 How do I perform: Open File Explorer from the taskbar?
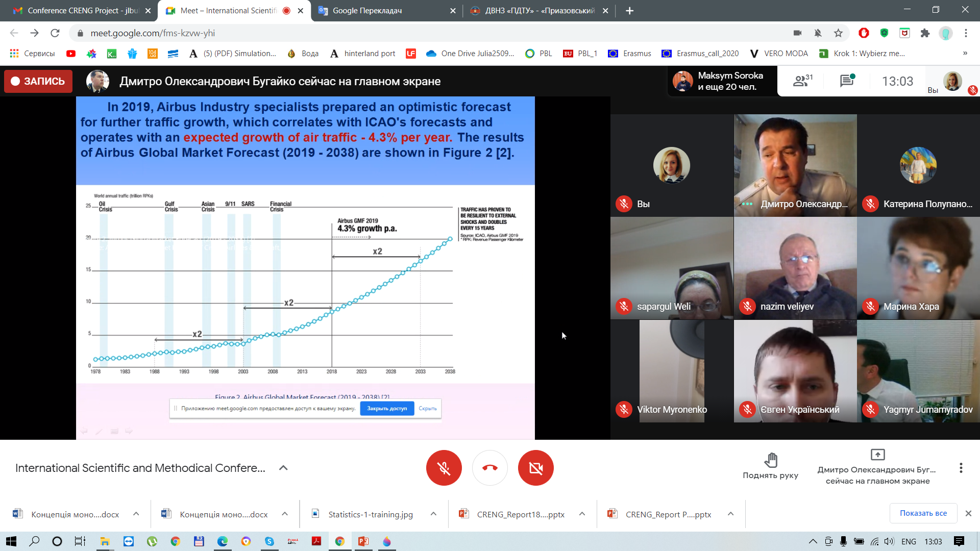tap(105, 541)
